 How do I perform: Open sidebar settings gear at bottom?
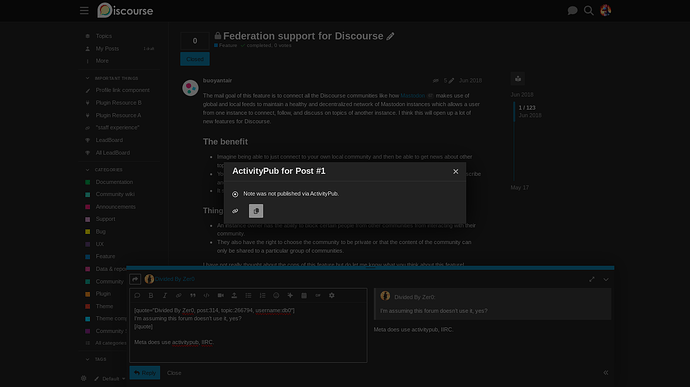pyautogui.click(x=84, y=378)
